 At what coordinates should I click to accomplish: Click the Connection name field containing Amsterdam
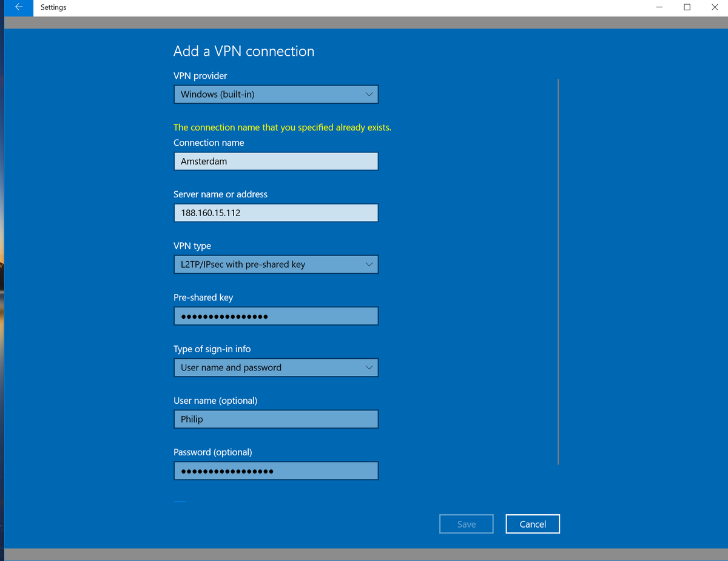(x=276, y=161)
